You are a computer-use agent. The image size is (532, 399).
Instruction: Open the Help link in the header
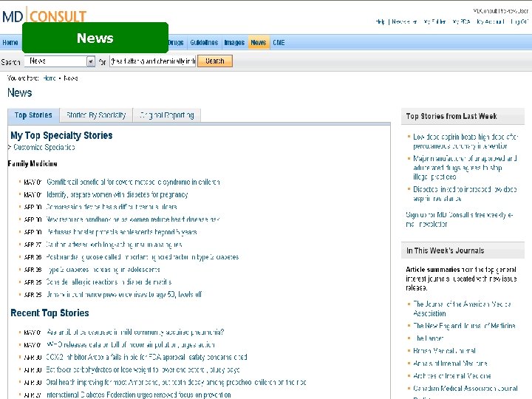tap(381, 21)
